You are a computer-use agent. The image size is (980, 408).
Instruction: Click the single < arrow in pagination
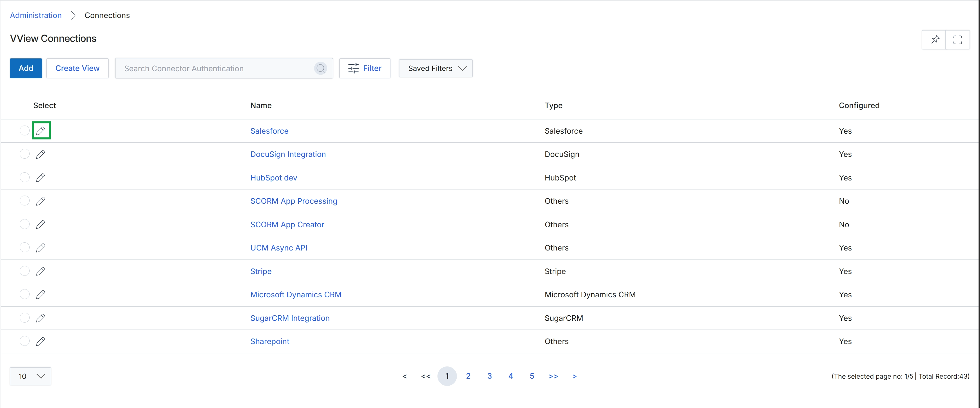(x=404, y=376)
